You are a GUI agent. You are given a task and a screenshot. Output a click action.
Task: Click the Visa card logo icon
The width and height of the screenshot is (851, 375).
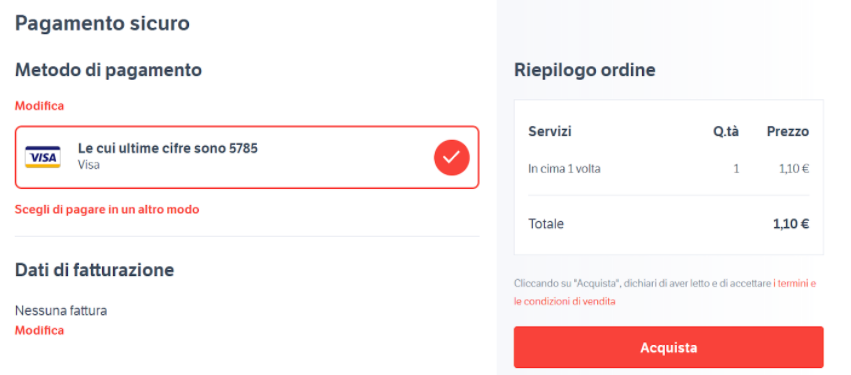click(x=43, y=157)
